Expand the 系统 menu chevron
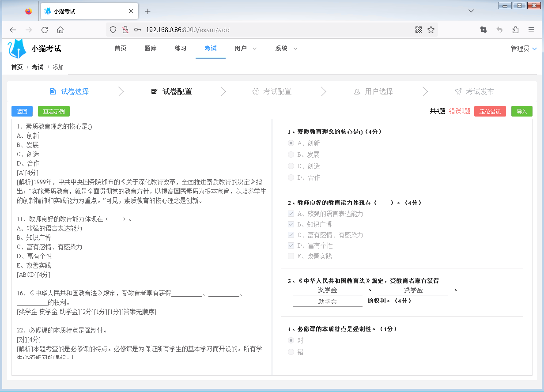Screen dimensions: 544x392 pos(295,49)
